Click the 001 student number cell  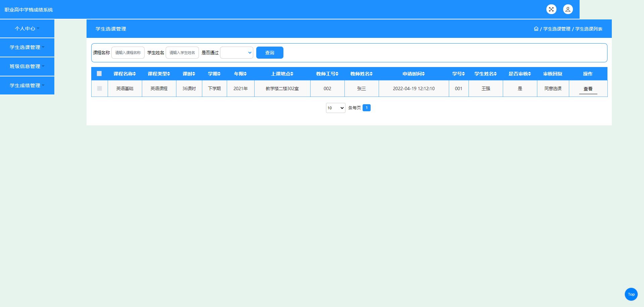pyautogui.click(x=459, y=88)
